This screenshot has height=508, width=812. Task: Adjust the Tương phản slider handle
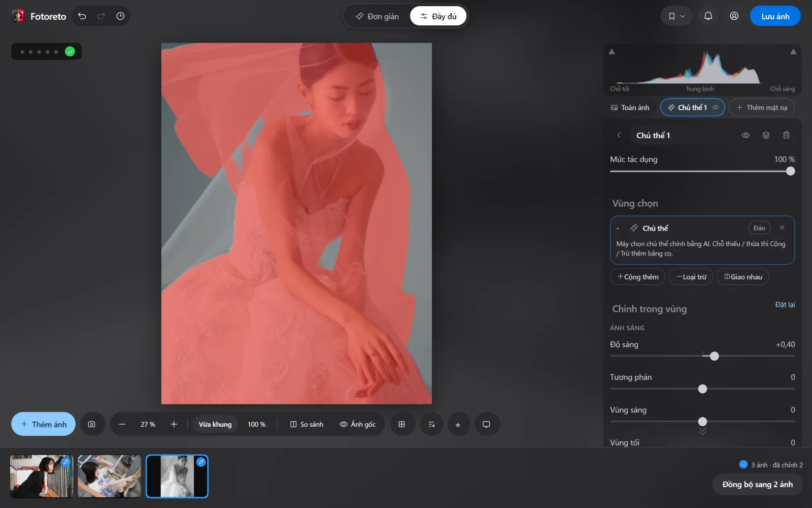coord(702,389)
